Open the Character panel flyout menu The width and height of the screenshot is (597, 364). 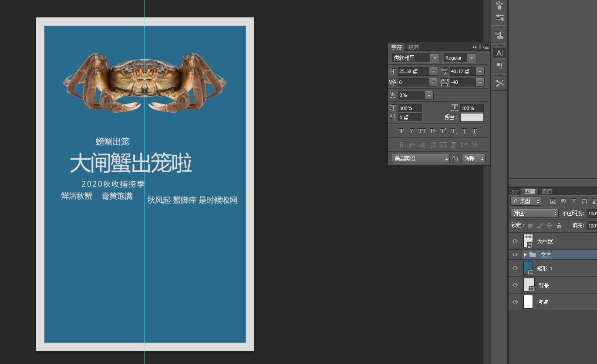(486, 47)
